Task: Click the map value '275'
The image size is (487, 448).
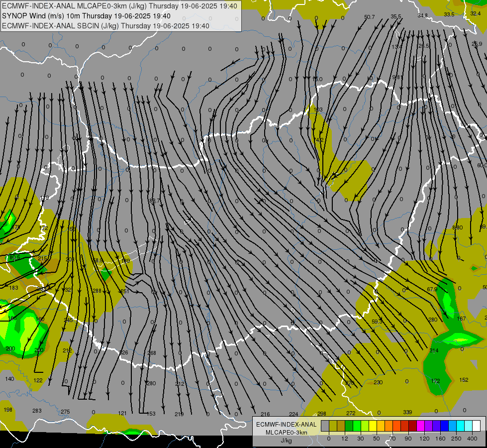Action: pyautogui.click(x=65, y=412)
